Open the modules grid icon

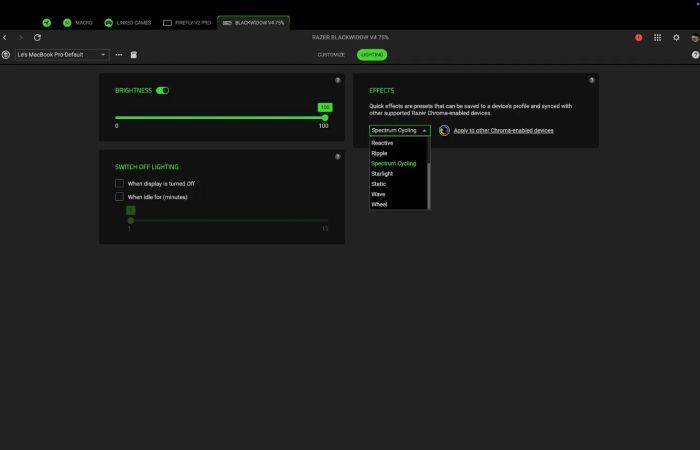click(657, 38)
